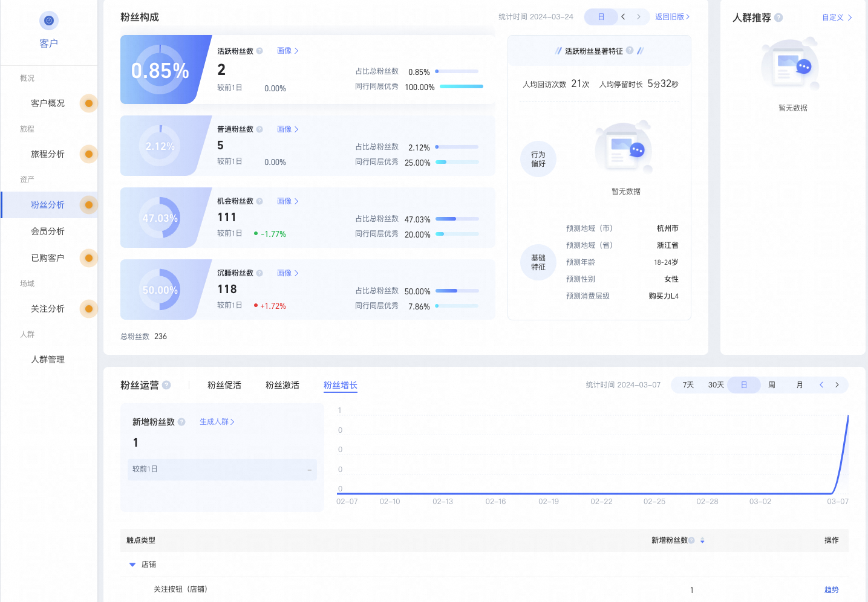The image size is (868, 602).
Task: Click help icon next to 人群推荐
Action: 778,18
